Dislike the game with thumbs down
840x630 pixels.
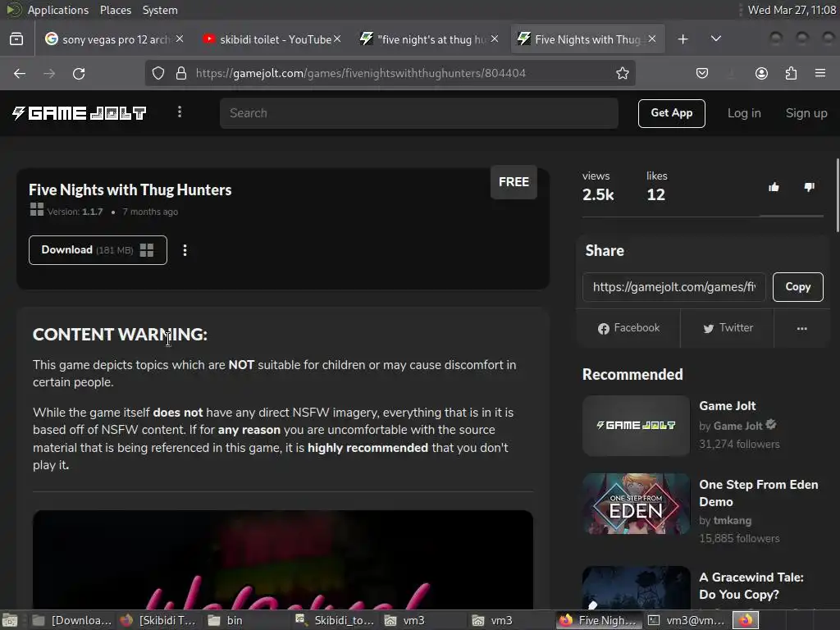click(809, 187)
